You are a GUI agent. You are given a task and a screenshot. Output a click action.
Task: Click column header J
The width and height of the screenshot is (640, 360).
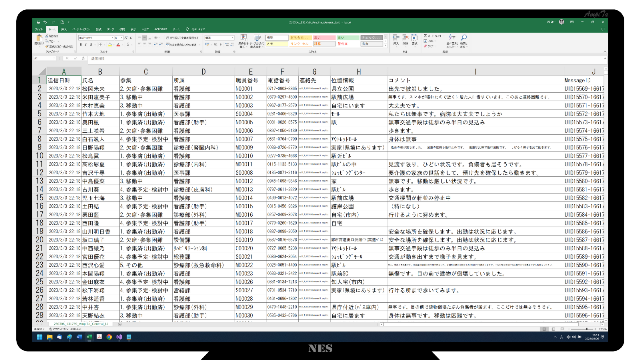click(584, 71)
